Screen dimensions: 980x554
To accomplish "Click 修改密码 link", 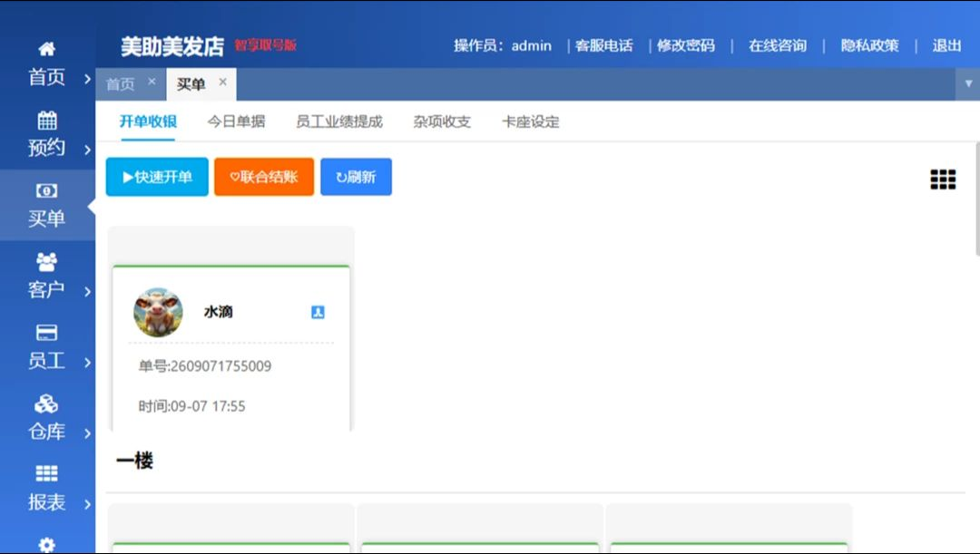I will (x=686, y=45).
